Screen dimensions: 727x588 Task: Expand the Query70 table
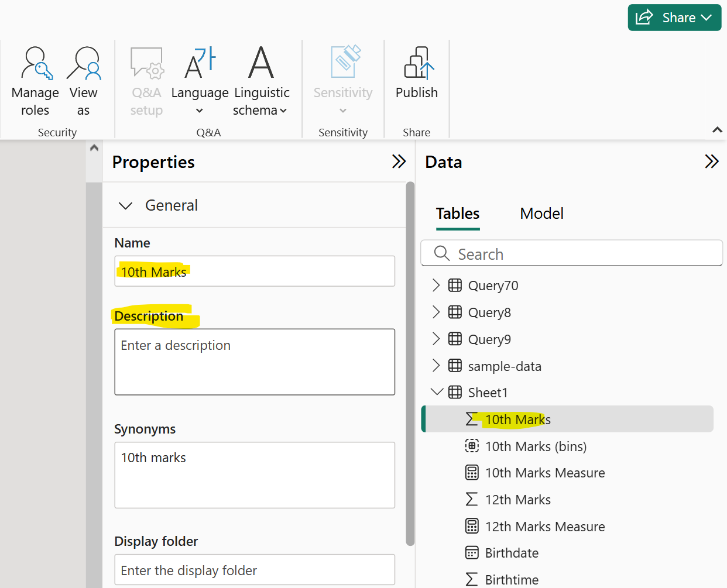(437, 285)
